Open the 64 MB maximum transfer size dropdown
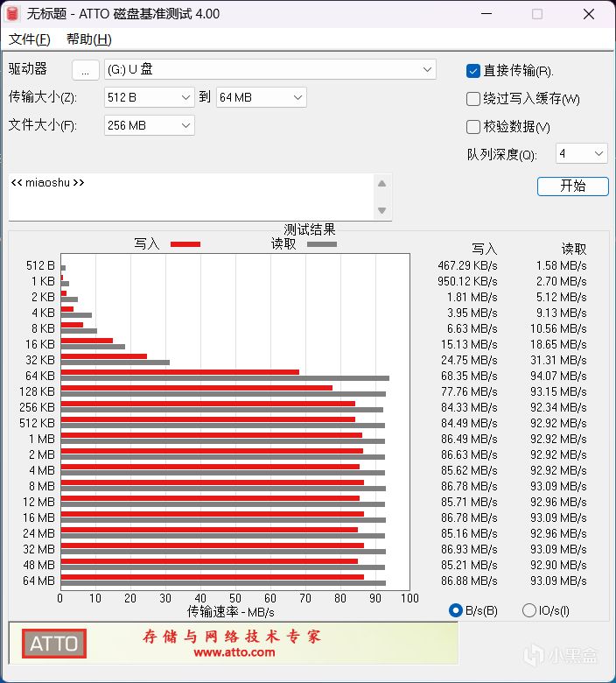The width and height of the screenshot is (616, 683). tap(262, 97)
